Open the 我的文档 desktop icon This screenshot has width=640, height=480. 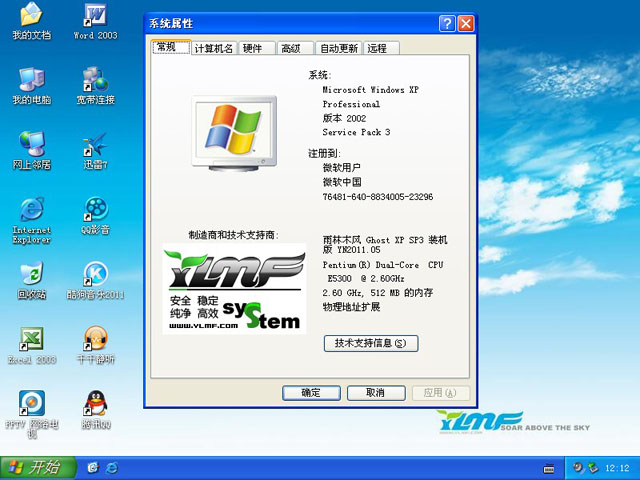[x=31, y=21]
